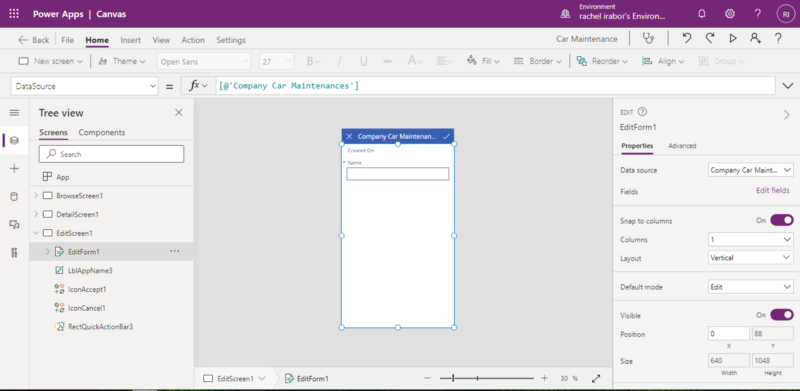Open New screen dropdown
This screenshot has height=391, width=800.
tap(51, 61)
